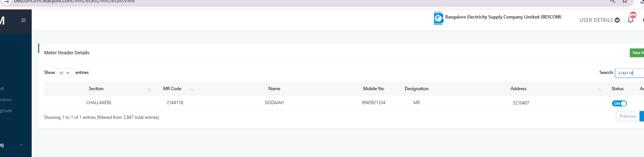The height and width of the screenshot is (157, 644).
Task: Click the Name column header
Action: pyautogui.click(x=274, y=89)
